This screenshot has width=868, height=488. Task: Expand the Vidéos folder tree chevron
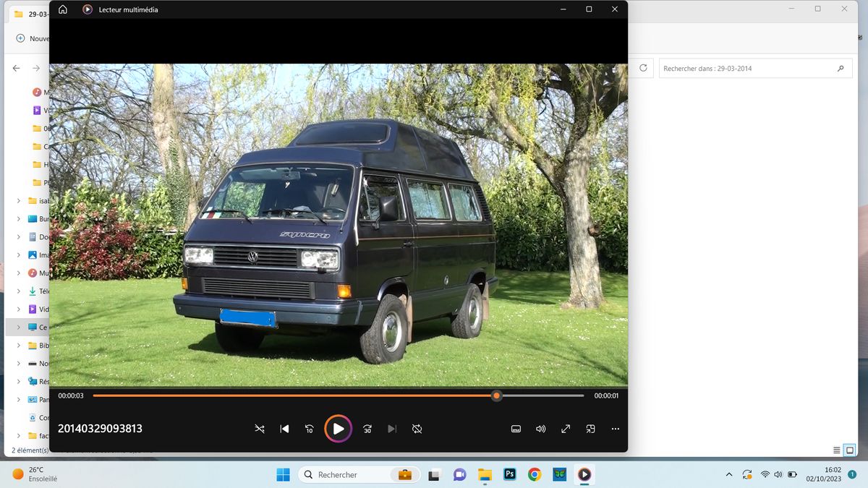[18, 309]
